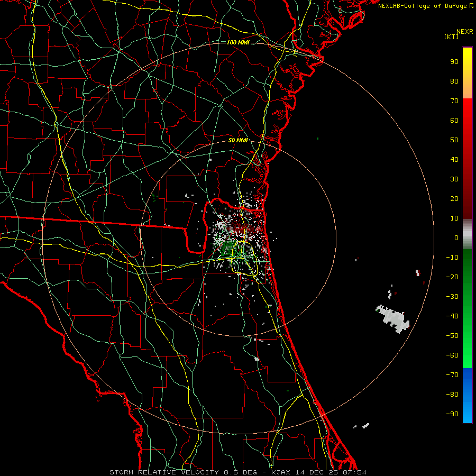The width and height of the screenshot is (476, 476).
Task: Click the 80 value on velocity scale
Action: click(454, 81)
